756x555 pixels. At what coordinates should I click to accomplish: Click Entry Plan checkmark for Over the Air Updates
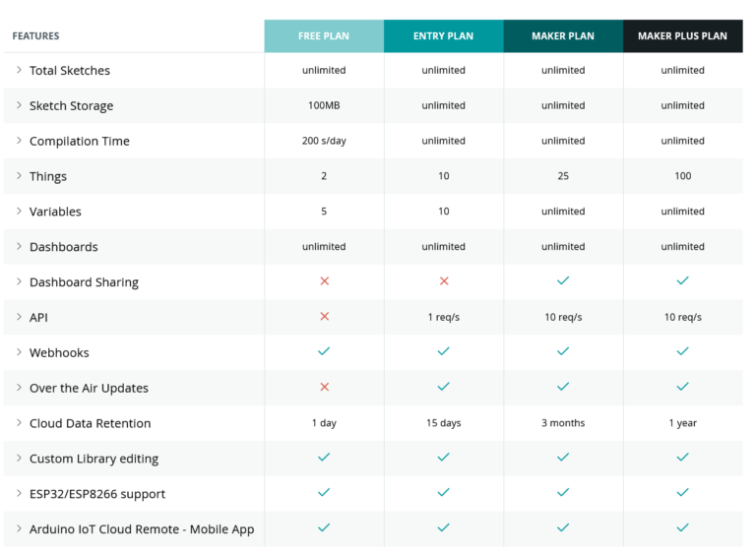point(444,388)
